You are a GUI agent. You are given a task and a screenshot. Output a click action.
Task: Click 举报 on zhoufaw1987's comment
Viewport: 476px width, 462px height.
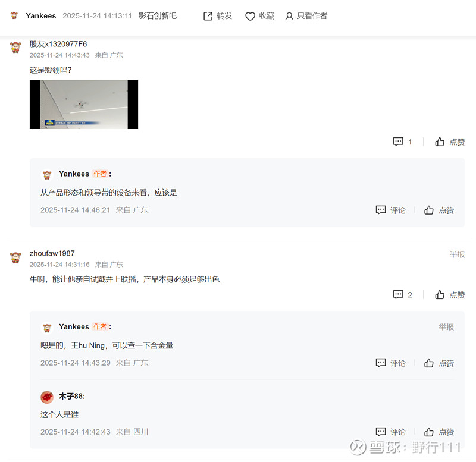(x=457, y=254)
